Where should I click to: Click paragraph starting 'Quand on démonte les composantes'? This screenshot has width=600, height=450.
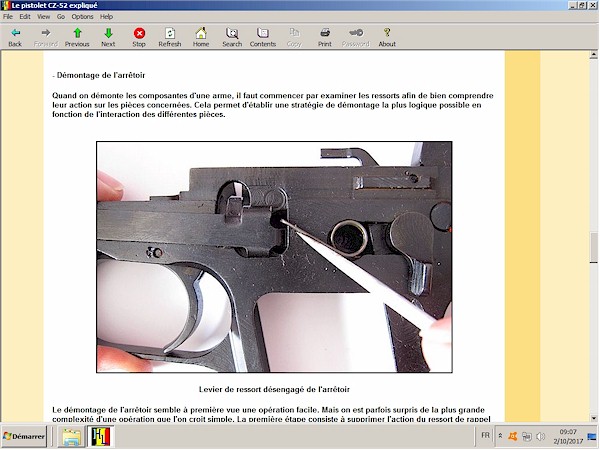pyautogui.click(x=273, y=105)
